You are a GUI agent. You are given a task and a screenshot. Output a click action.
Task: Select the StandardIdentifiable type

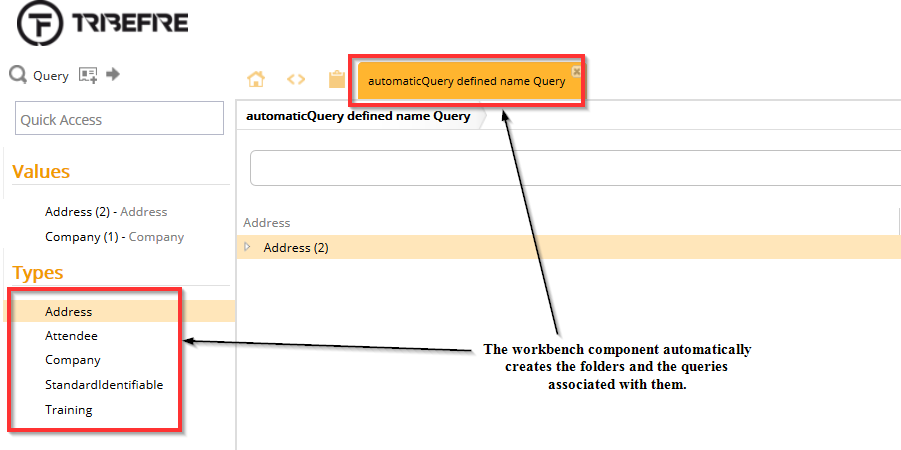pyautogui.click(x=104, y=385)
